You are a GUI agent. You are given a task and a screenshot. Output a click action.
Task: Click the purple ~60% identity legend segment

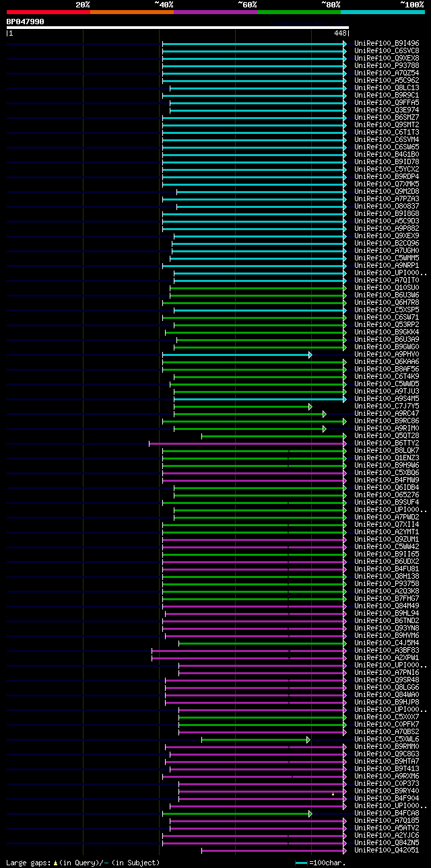tap(215, 11)
